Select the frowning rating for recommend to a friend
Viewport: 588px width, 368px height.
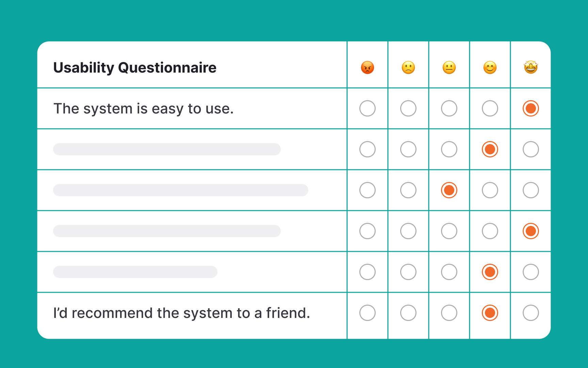pyautogui.click(x=408, y=312)
